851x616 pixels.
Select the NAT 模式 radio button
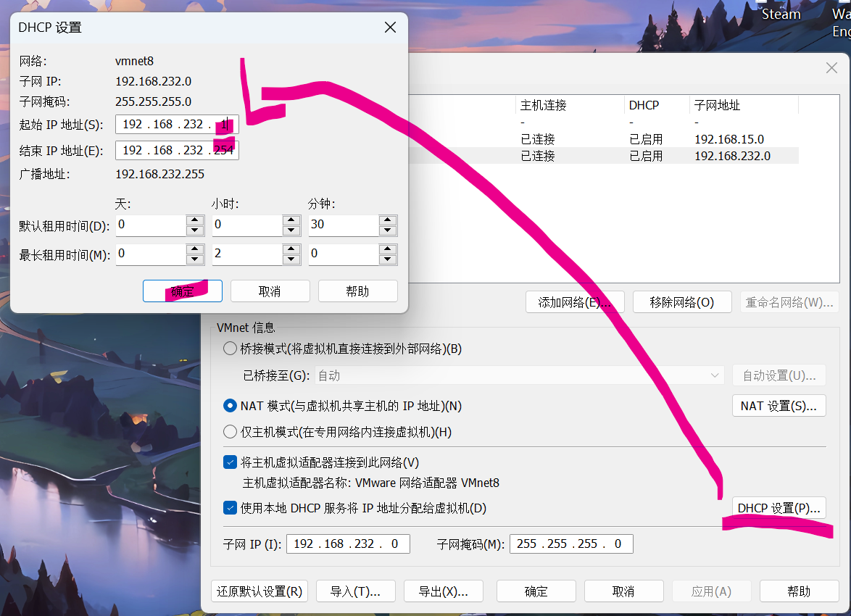[229, 406]
